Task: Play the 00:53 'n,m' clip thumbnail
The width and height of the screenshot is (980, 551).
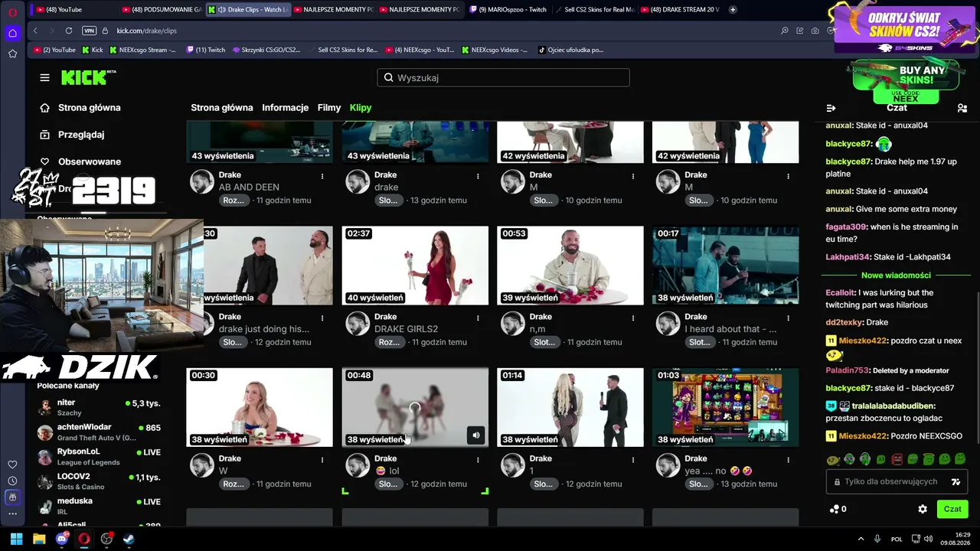Action: pyautogui.click(x=570, y=266)
